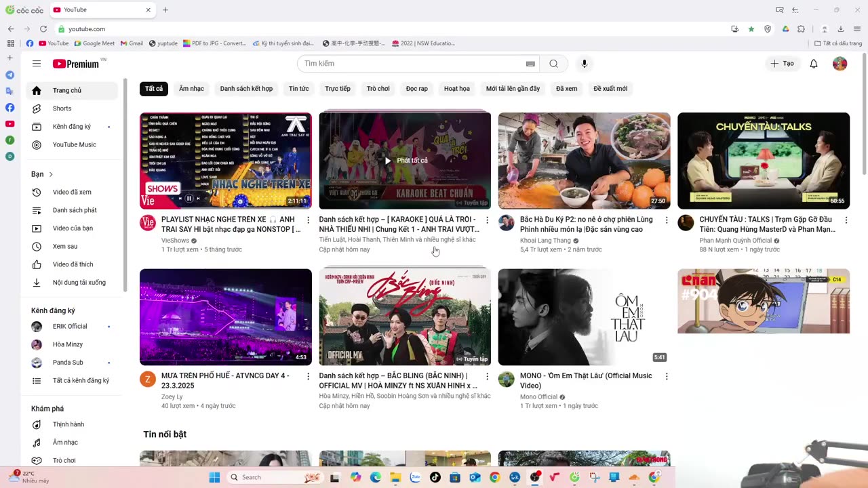Open the VieShows channel link
This screenshot has height=488, width=868.
point(175,240)
